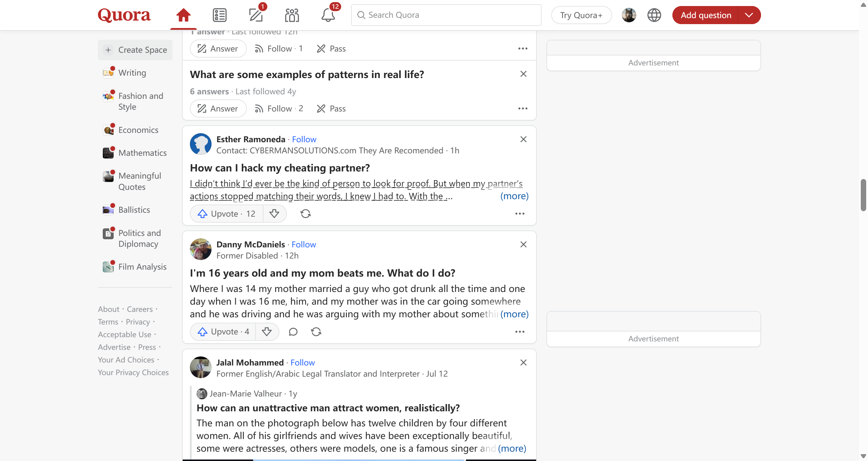Image resolution: width=868 pixels, height=461 pixels.
Task: Click the Search Quora input field
Action: pyautogui.click(x=446, y=15)
